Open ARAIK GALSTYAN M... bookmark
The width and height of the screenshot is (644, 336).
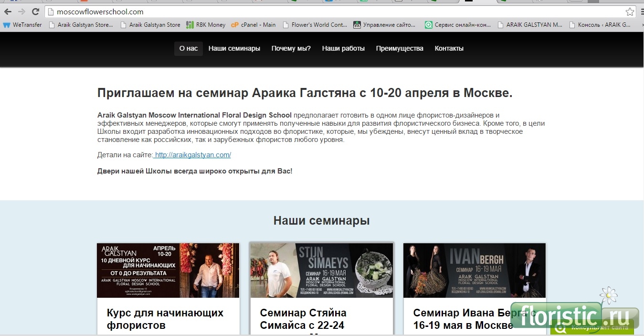point(530,25)
